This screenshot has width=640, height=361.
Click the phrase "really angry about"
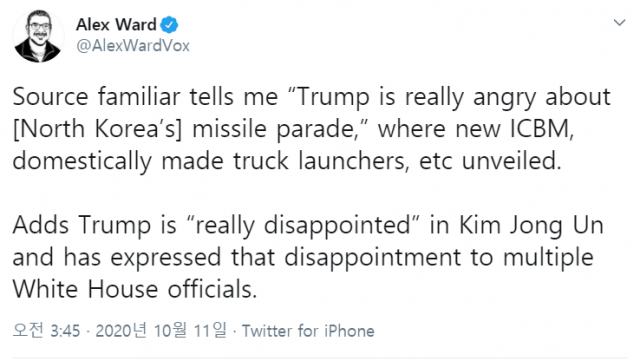click(x=508, y=98)
